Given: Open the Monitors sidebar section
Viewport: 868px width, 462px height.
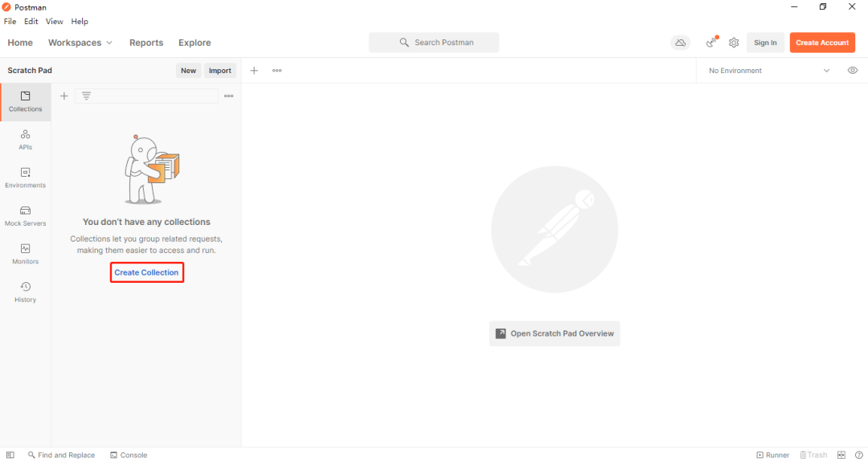Looking at the screenshot, I should coord(26,255).
